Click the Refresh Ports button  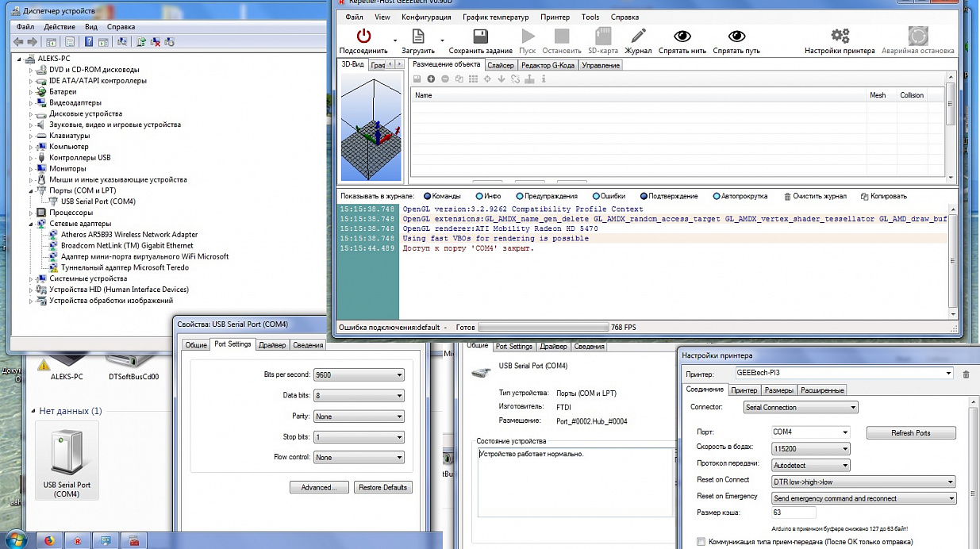(910, 433)
